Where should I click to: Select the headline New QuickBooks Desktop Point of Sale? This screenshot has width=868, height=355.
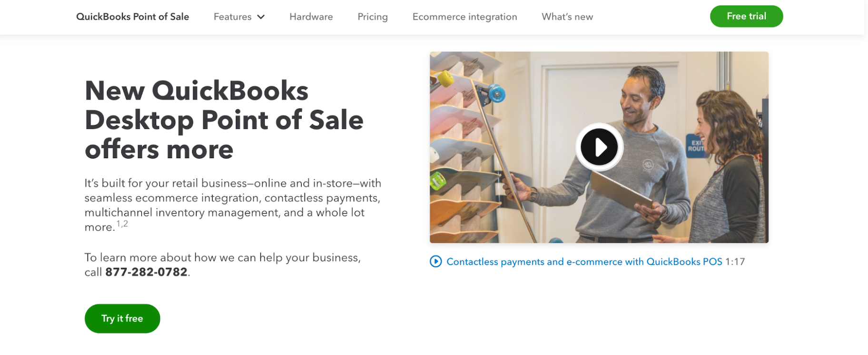point(224,120)
